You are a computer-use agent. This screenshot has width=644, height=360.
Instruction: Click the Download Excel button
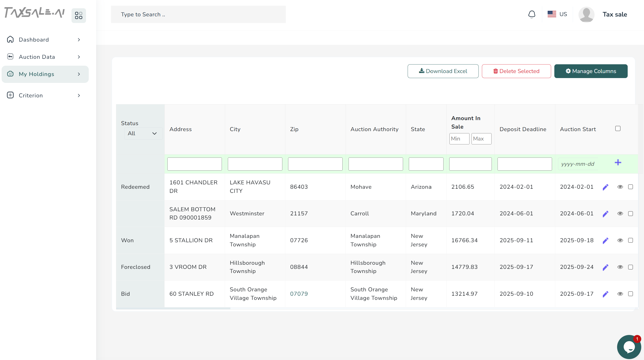click(x=443, y=71)
